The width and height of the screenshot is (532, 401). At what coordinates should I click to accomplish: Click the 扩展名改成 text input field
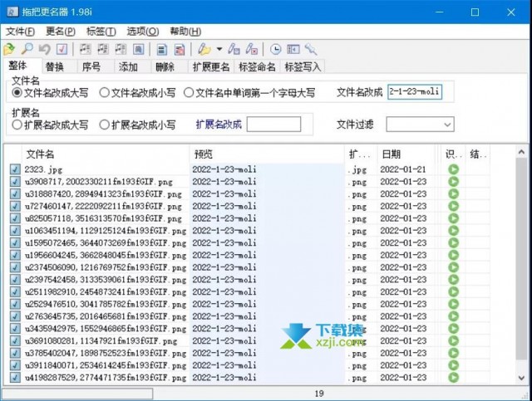pos(273,124)
